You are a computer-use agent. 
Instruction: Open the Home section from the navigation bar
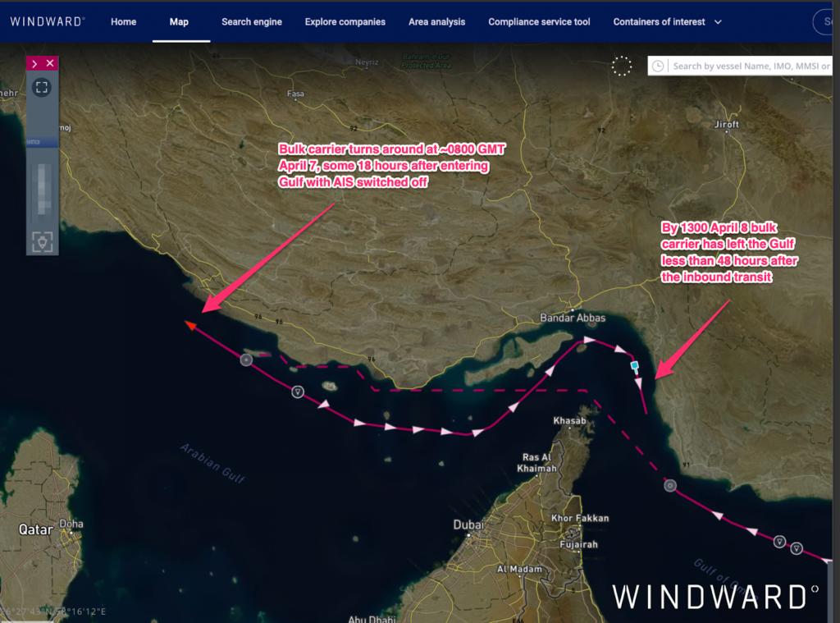click(123, 22)
